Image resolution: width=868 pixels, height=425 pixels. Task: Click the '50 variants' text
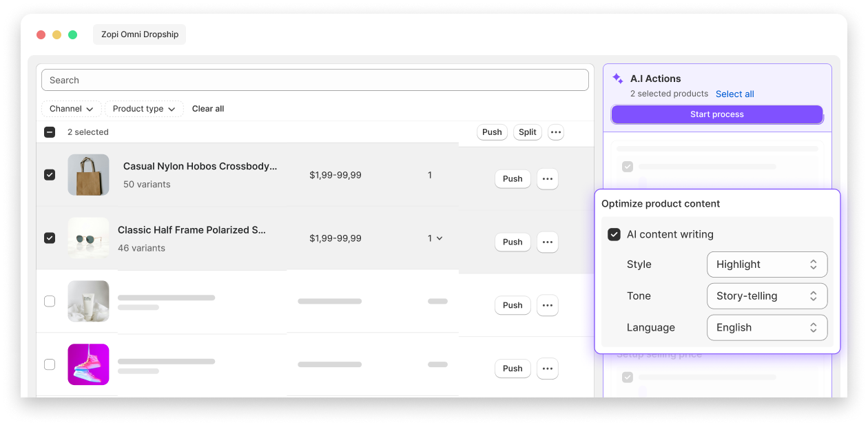coord(147,185)
